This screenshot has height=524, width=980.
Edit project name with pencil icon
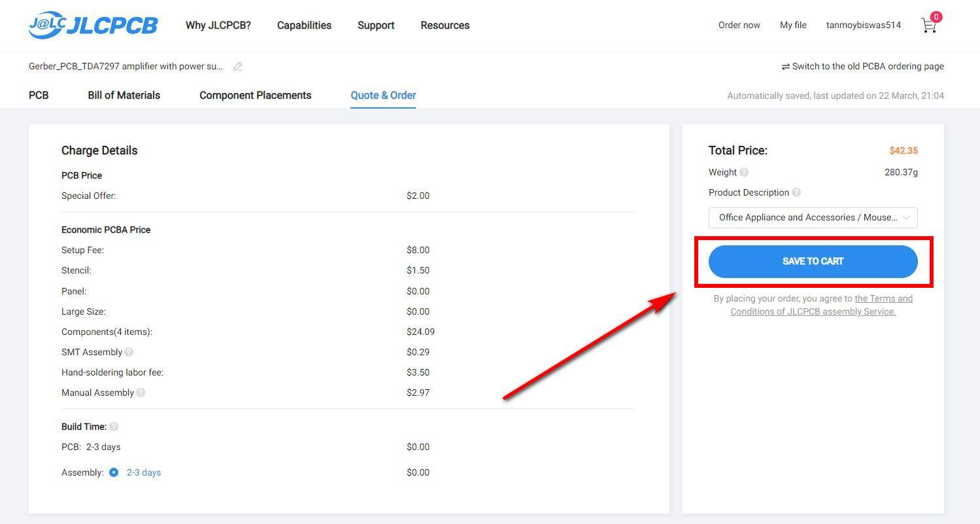[x=238, y=66]
